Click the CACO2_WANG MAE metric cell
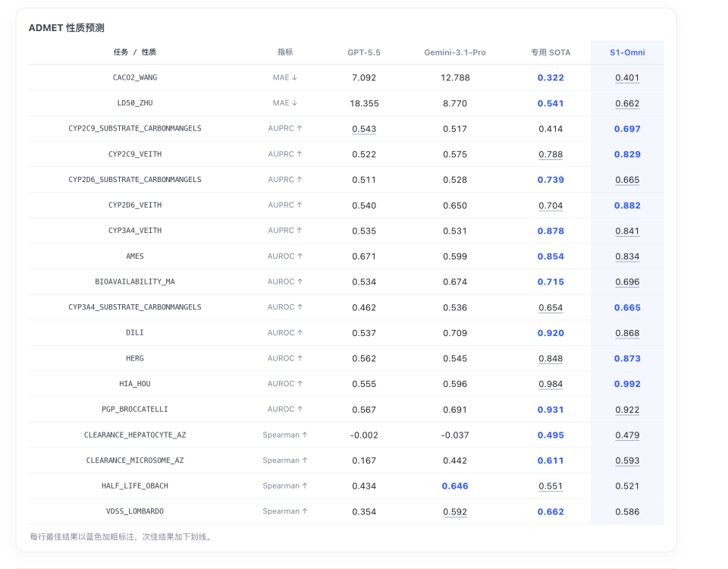 pos(285,77)
